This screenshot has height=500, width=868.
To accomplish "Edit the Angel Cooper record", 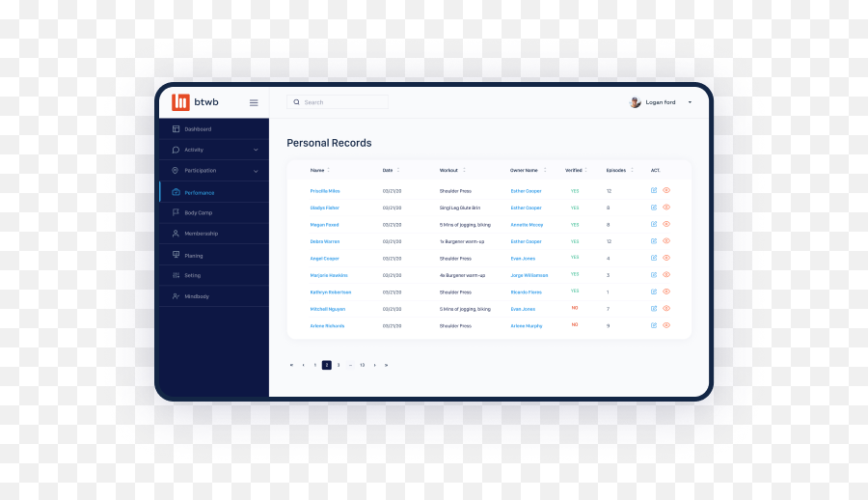I will pyautogui.click(x=654, y=258).
